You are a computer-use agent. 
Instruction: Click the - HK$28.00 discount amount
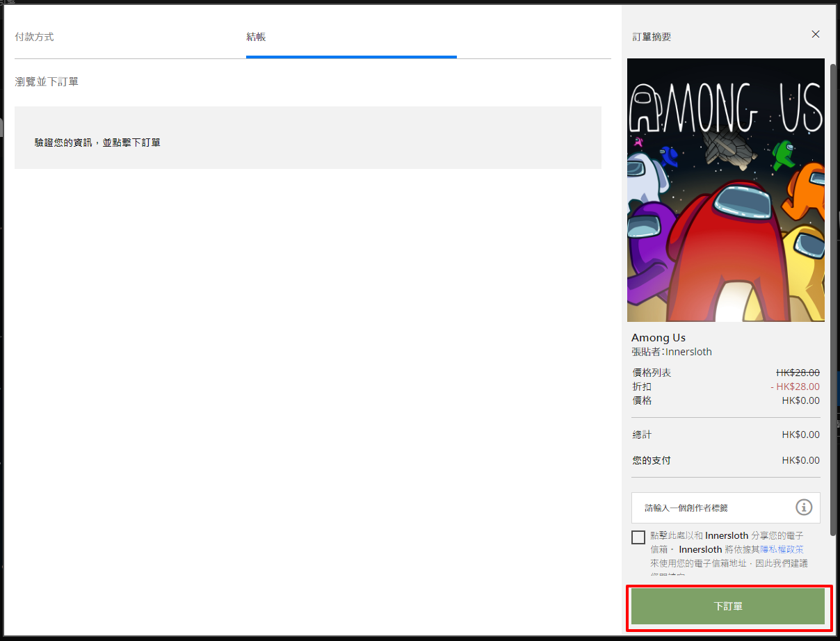tap(795, 387)
